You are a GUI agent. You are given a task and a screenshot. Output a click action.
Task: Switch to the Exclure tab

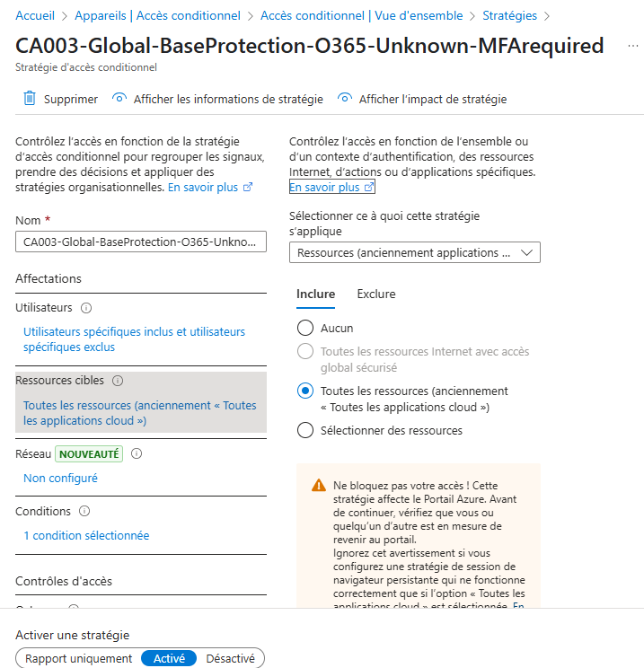[x=376, y=294]
